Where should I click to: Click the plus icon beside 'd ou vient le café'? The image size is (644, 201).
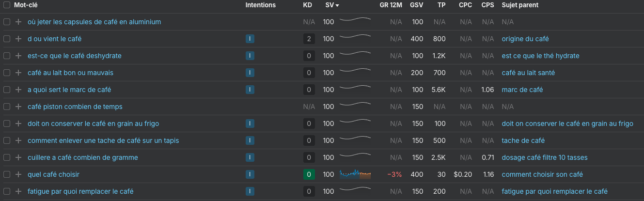pos(18,39)
